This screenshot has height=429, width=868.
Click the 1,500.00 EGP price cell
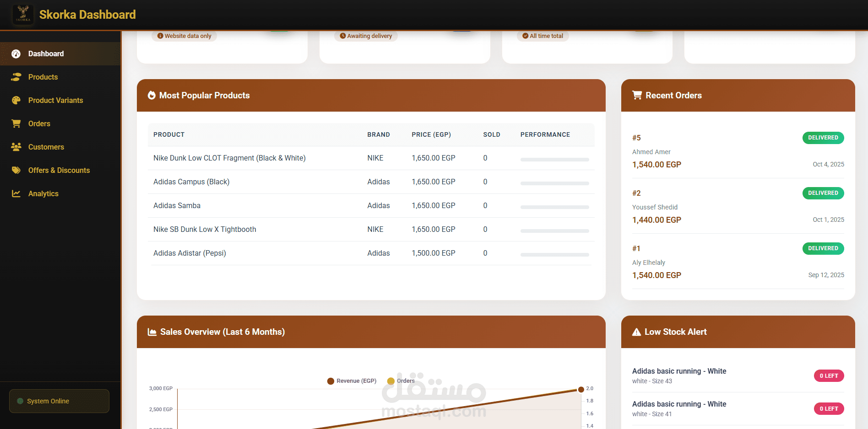(x=434, y=253)
